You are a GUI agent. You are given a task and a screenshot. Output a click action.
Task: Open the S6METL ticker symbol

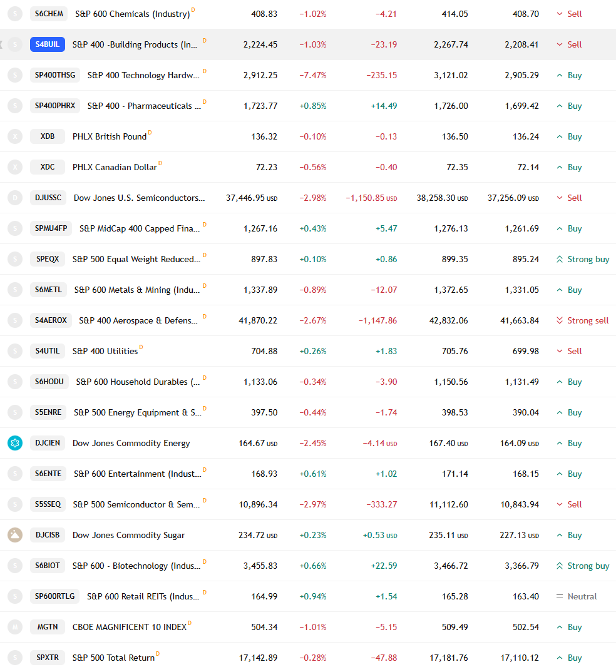click(48, 290)
